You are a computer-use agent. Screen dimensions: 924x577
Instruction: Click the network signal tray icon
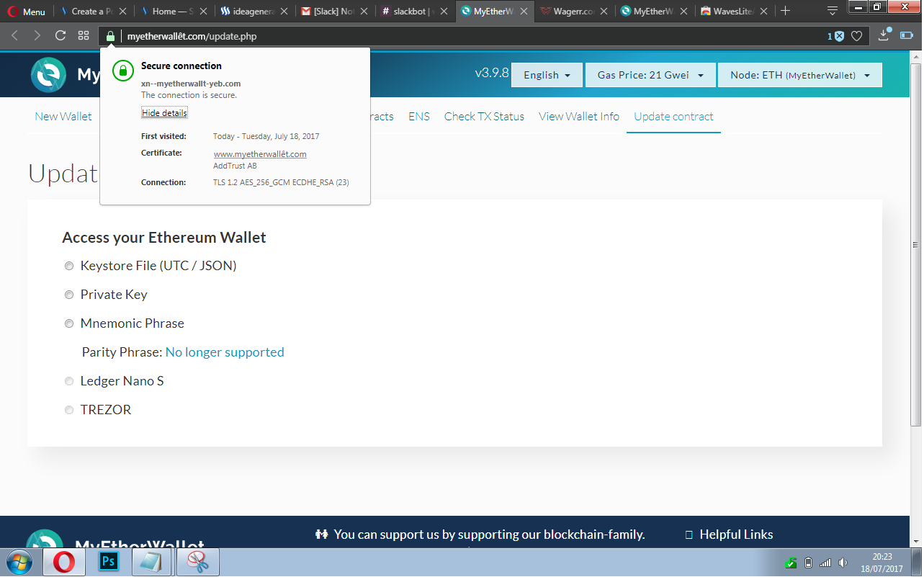pyautogui.click(x=825, y=563)
